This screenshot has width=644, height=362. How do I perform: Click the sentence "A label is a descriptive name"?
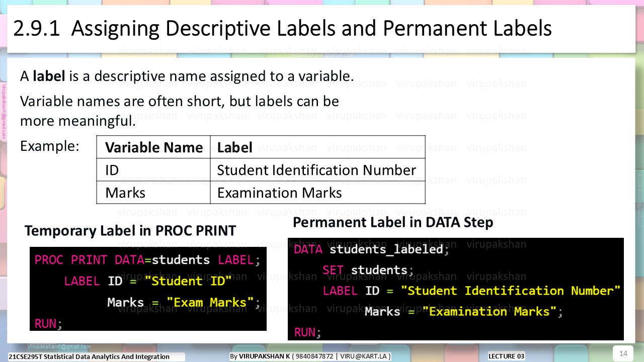[187, 76]
